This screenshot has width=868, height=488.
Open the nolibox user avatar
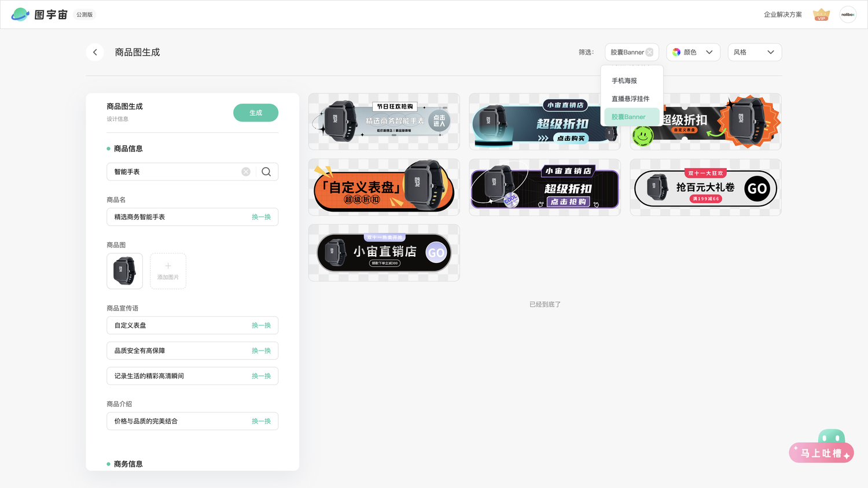[x=848, y=14]
